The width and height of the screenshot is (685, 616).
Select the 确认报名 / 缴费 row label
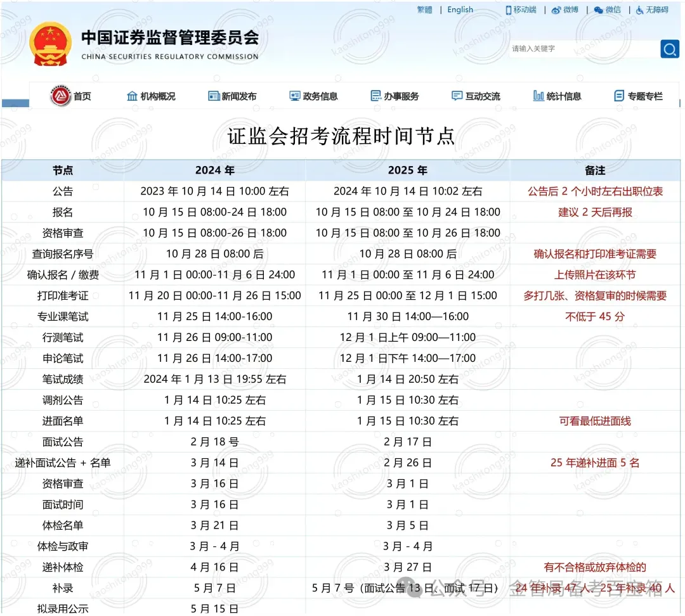63,275
